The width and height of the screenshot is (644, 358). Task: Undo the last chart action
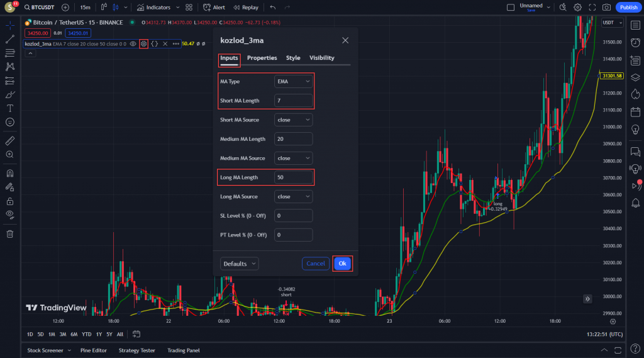tap(273, 8)
